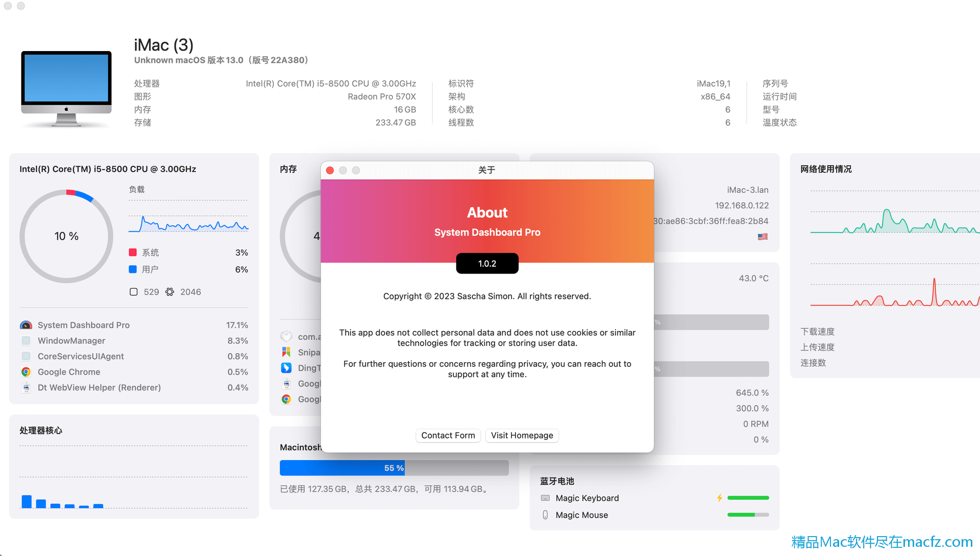Image resolution: width=980 pixels, height=556 pixels.
Task: Click the Copyright 2023 Sascha Simon text
Action: (487, 296)
